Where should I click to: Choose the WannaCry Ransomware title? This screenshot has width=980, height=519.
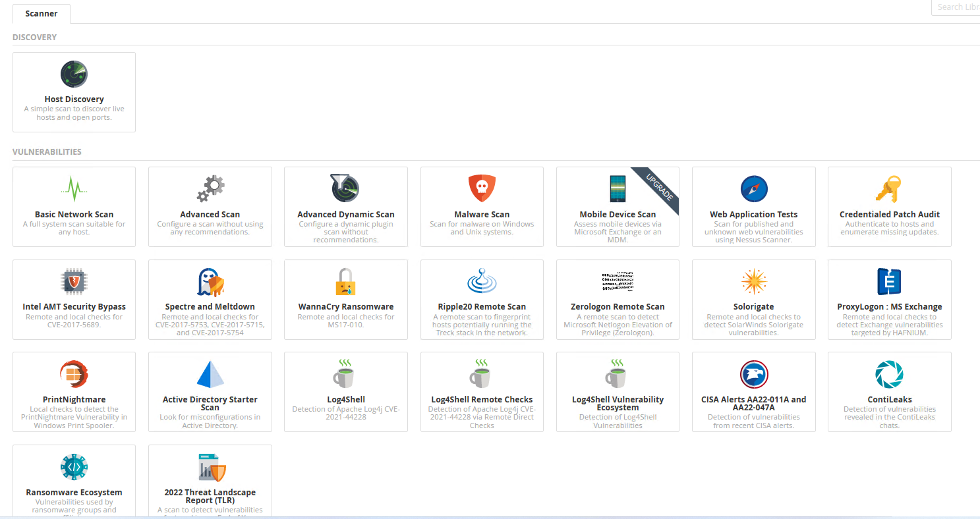click(x=346, y=307)
